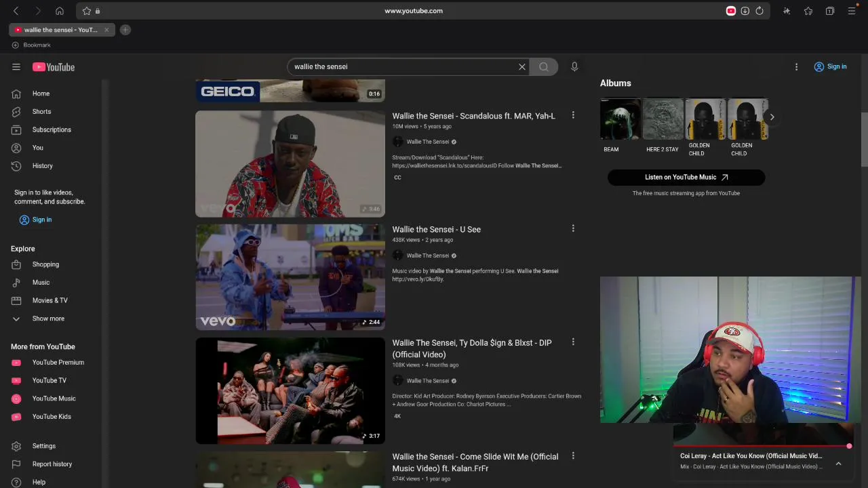Open the YouTube hamburger guide menu
This screenshot has height=488, width=868.
pyautogui.click(x=16, y=66)
